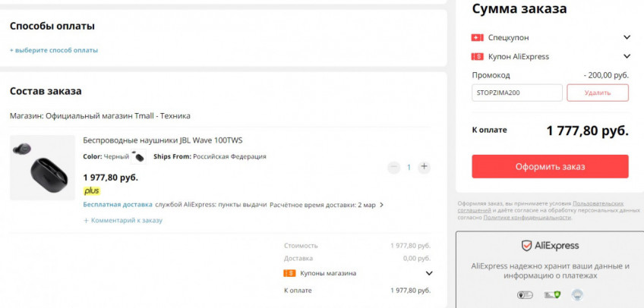
Task: Increase quantity with the plus button
Action: click(x=425, y=168)
